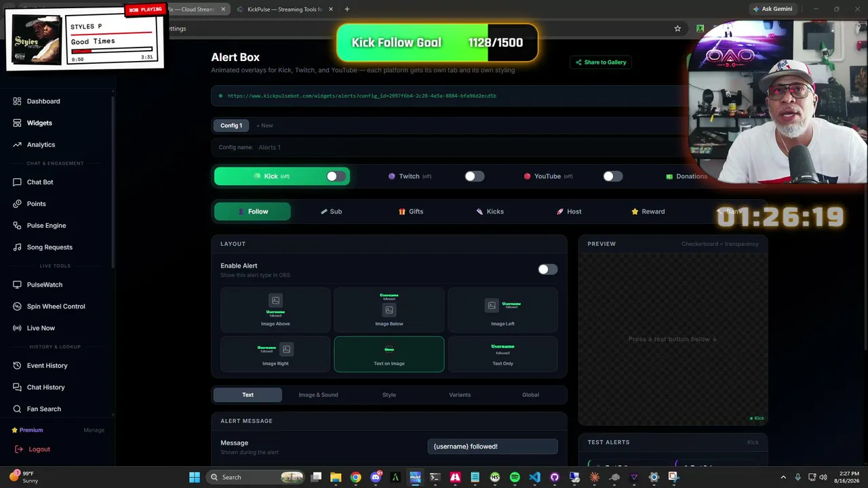Screen dimensions: 868x488
Task: Select the Text settings tab
Action: 248,395
